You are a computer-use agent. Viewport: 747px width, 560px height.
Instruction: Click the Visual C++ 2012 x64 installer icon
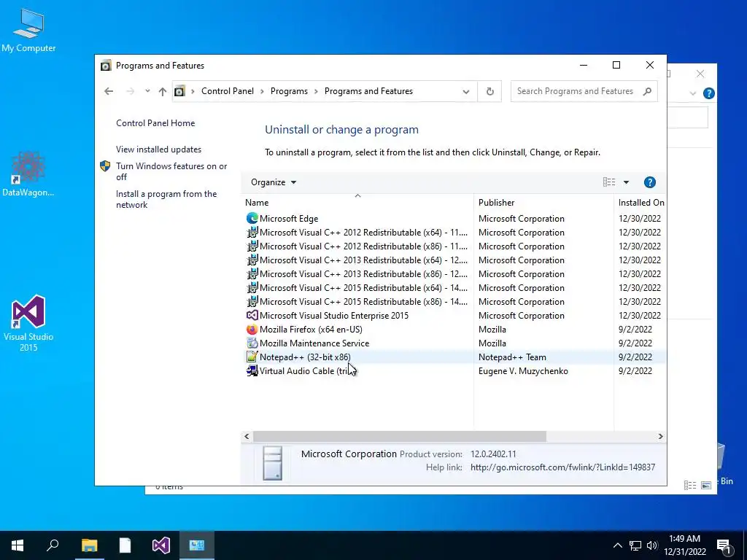[x=252, y=233]
